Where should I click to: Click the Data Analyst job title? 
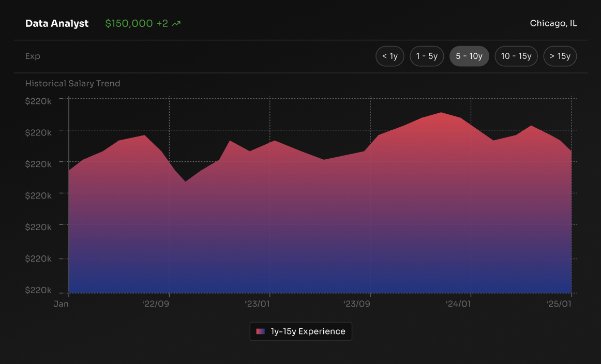[57, 24]
